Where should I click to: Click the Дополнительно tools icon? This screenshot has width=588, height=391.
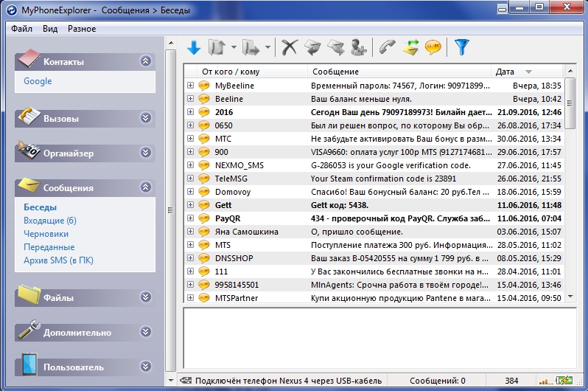pos(29,330)
